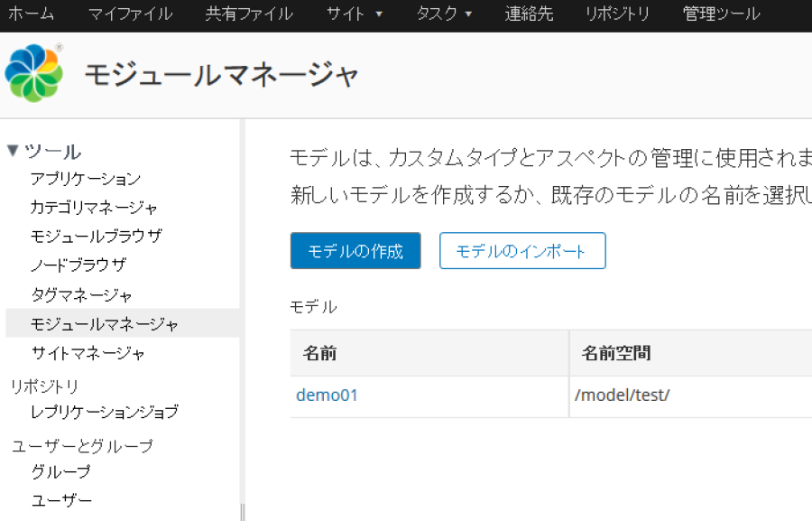Open the demo01 model link
812x521 pixels.
point(327,395)
